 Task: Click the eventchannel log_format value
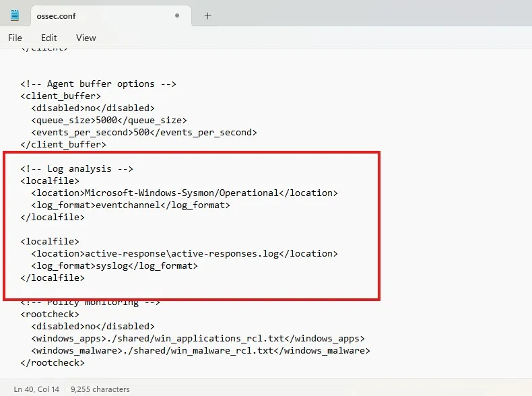[x=128, y=205]
